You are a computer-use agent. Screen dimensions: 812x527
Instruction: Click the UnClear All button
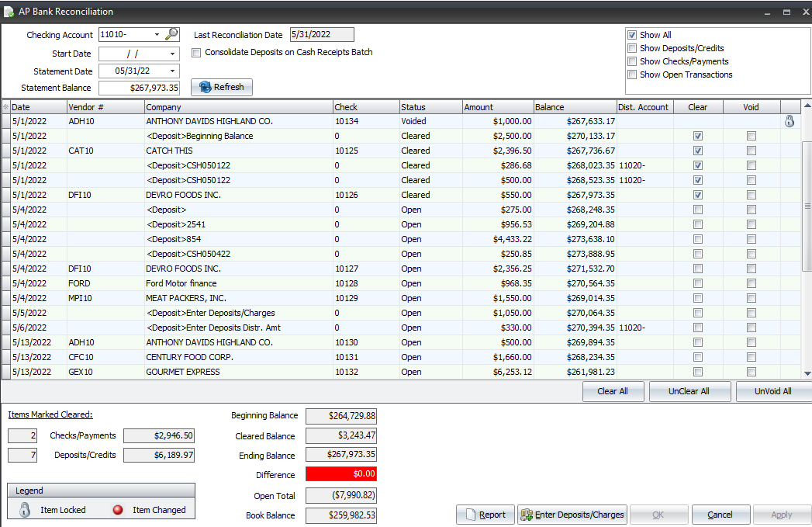[689, 391]
